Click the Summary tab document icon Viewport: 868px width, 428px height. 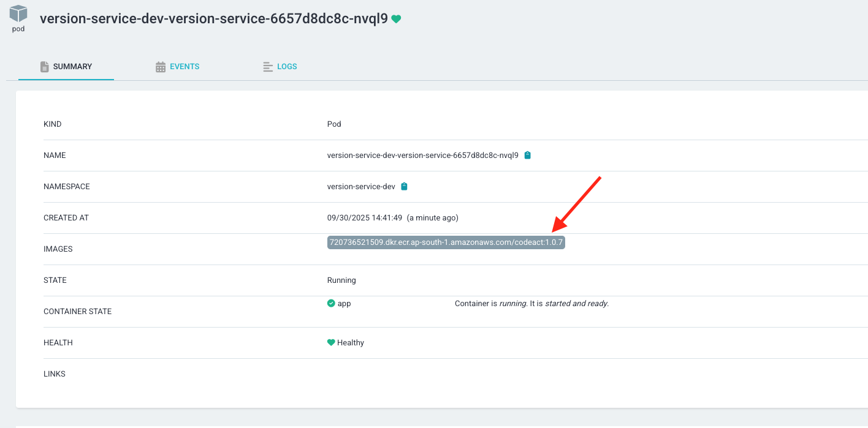coord(44,67)
